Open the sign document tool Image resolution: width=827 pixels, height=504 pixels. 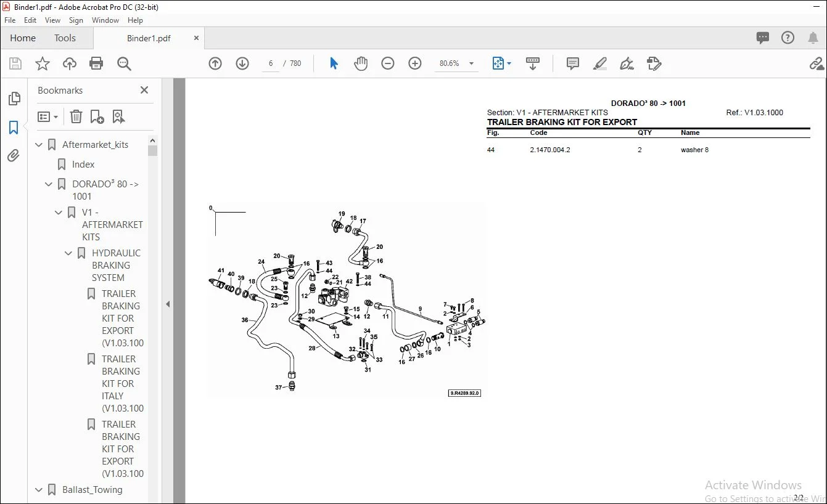[x=627, y=63]
